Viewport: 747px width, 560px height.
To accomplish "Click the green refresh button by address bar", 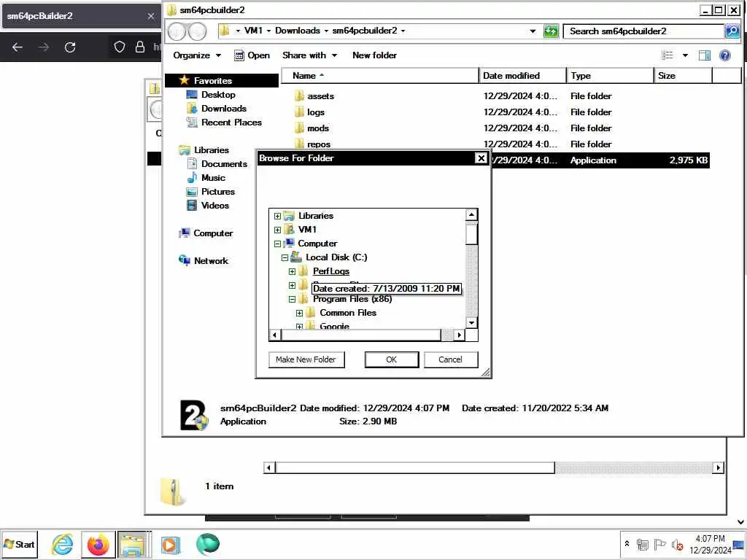I will tap(551, 31).
